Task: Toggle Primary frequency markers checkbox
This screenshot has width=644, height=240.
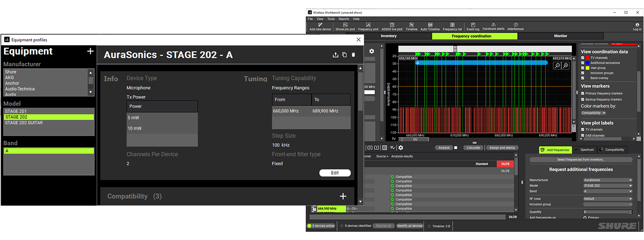Action: point(583,94)
